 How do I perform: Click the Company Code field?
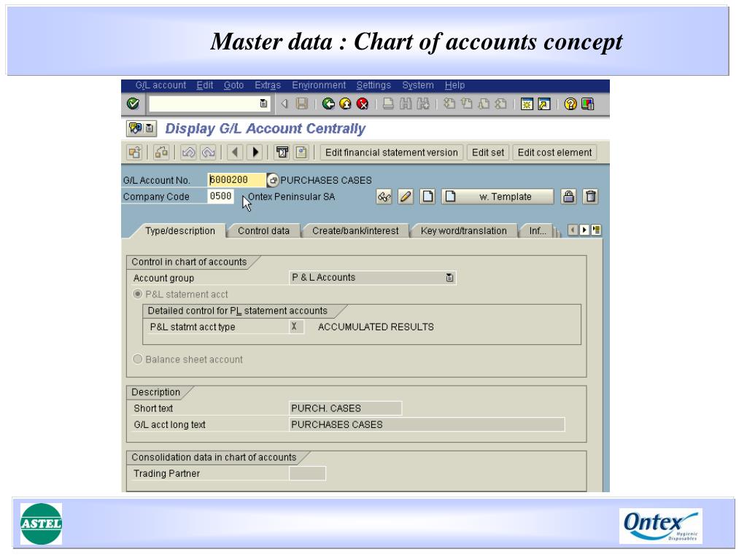(220, 196)
